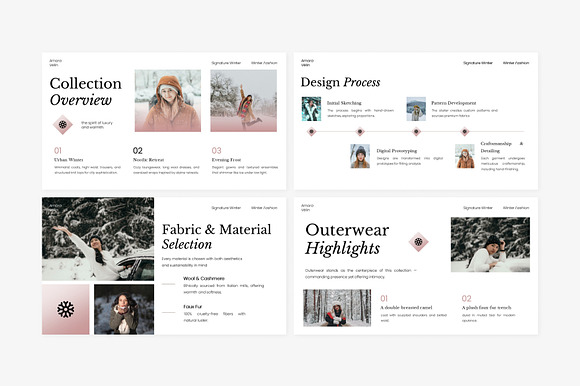Select the Initial Sketching thumbnail photo

coord(311,109)
